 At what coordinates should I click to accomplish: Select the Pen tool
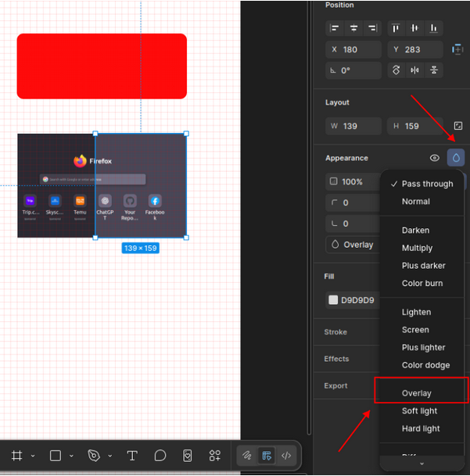pyautogui.click(x=94, y=456)
